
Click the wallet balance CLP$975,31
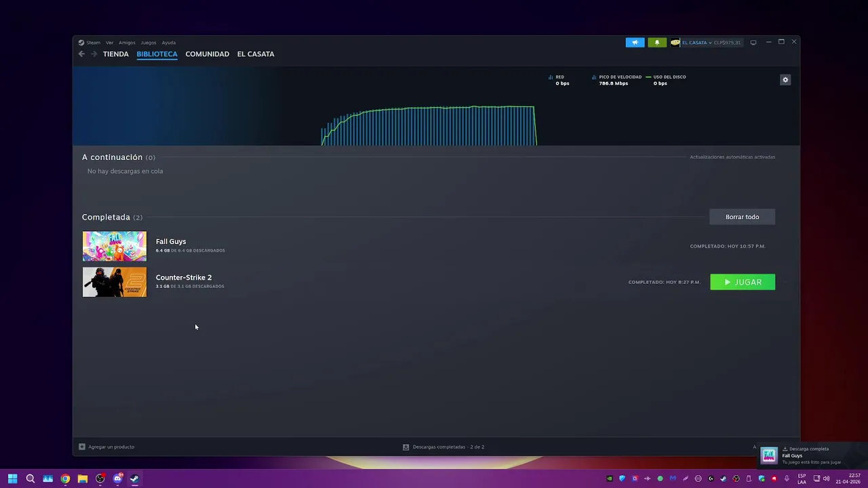point(727,43)
